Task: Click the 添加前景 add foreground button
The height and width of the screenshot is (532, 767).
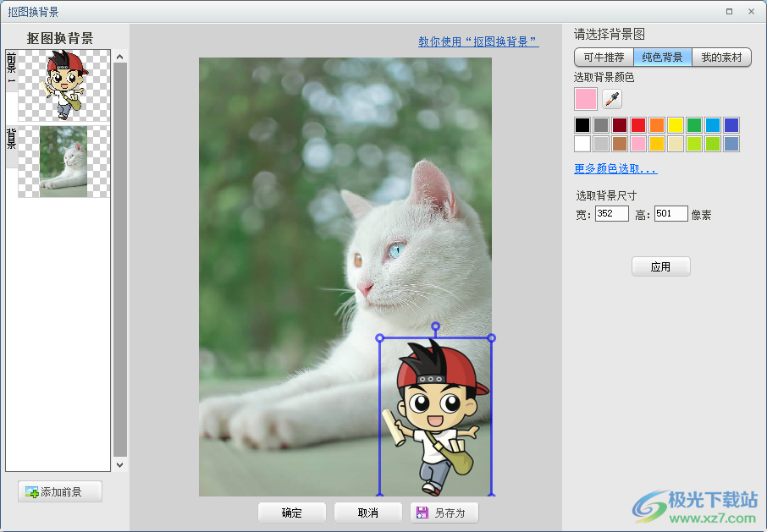Action: pyautogui.click(x=60, y=492)
